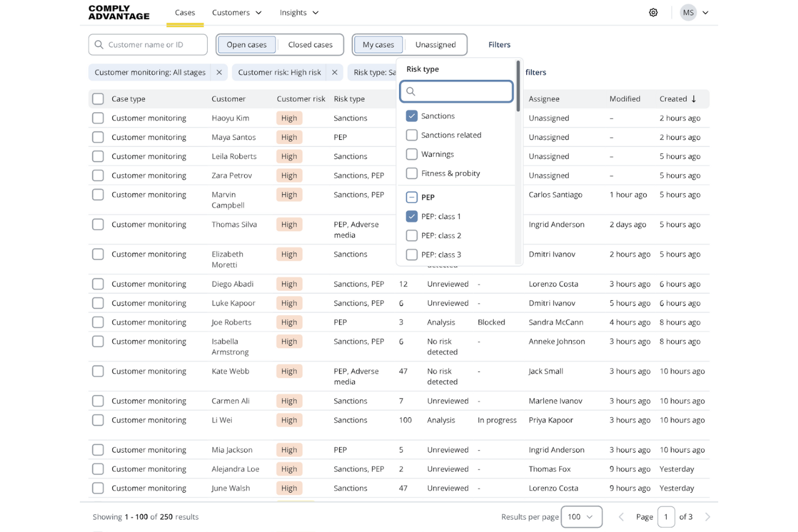This screenshot has height=532, width=798.
Task: Toggle the PEP parent checkbox
Action: (411, 197)
